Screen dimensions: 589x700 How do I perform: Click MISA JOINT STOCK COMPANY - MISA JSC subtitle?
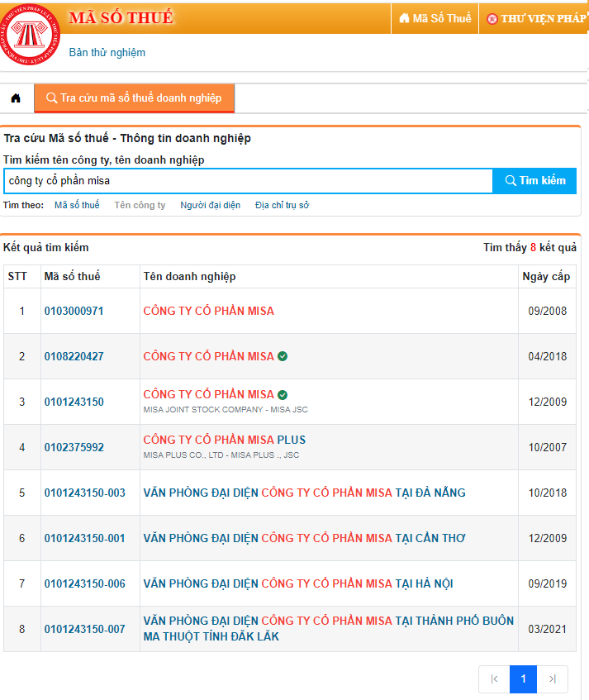[x=226, y=410]
